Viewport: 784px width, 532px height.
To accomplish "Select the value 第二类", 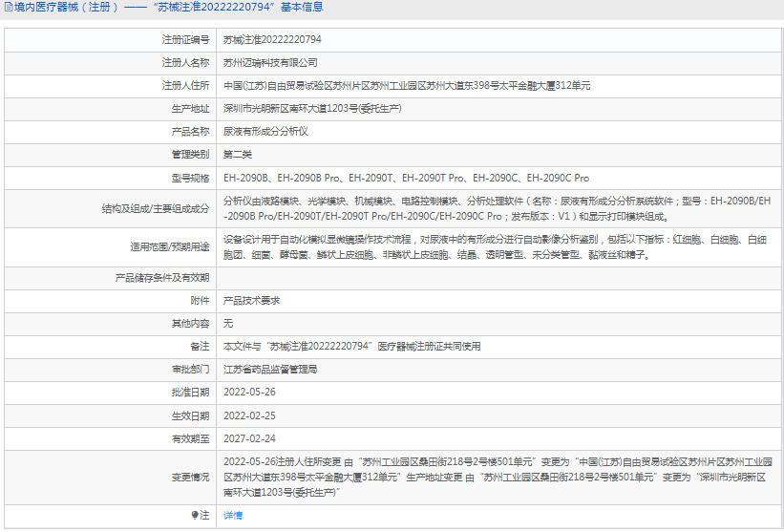I will [238, 155].
